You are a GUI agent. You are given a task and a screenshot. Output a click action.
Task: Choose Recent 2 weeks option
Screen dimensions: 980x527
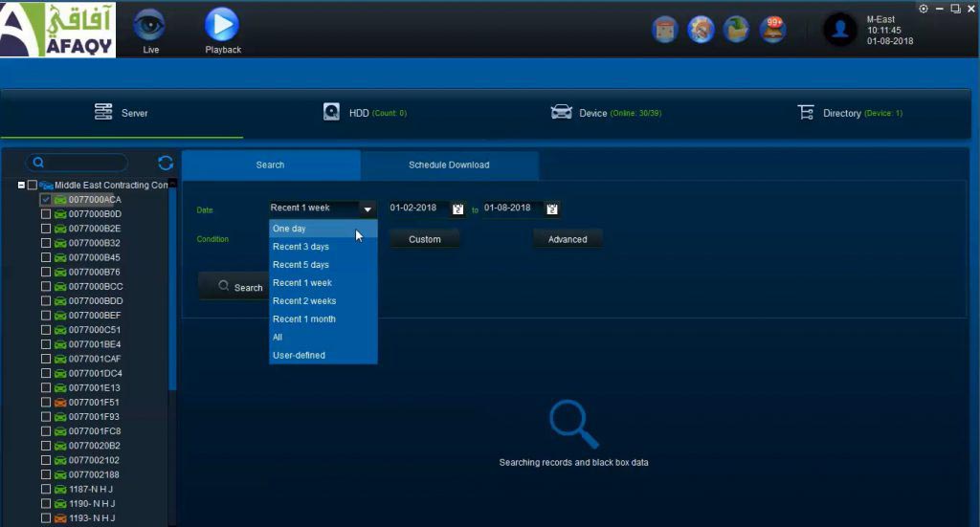pos(323,301)
